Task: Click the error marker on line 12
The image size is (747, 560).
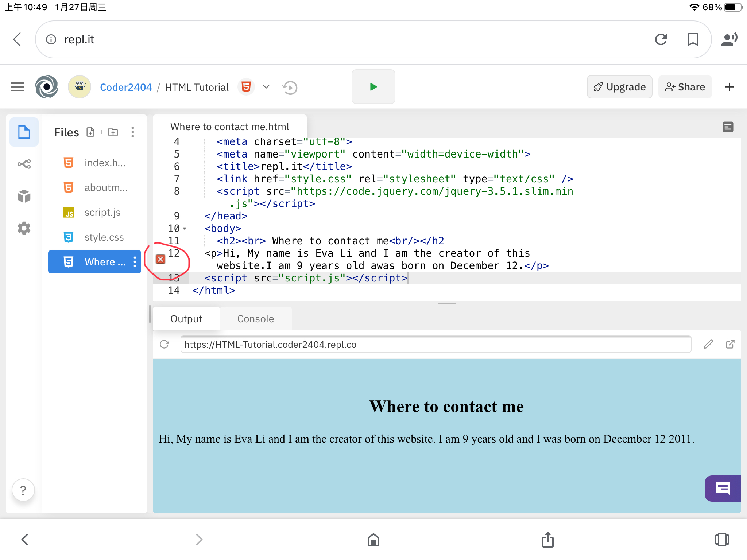Action: pos(160,259)
